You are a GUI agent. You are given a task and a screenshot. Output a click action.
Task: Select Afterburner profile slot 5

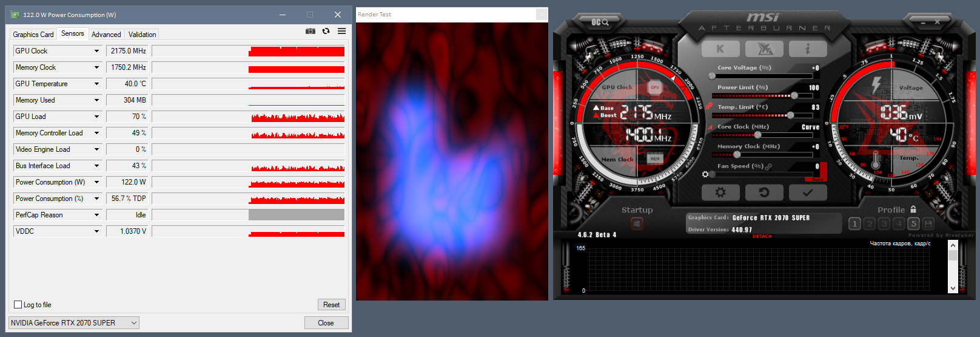(x=914, y=223)
